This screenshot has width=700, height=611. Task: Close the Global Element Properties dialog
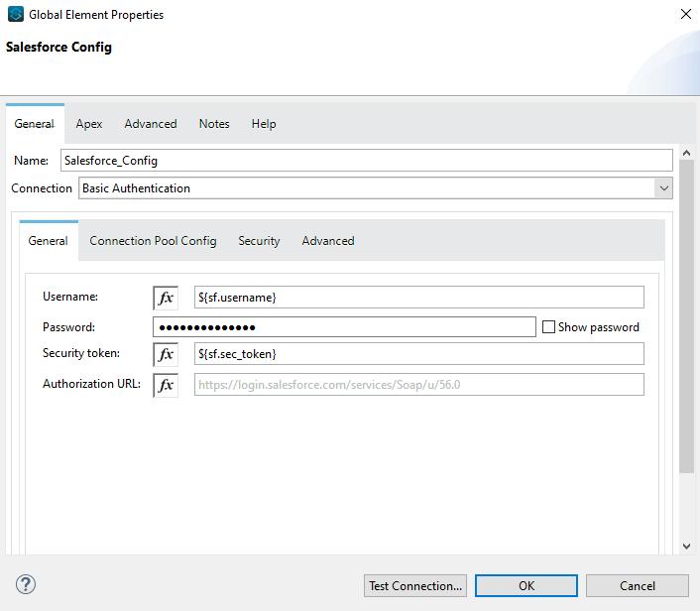click(686, 14)
